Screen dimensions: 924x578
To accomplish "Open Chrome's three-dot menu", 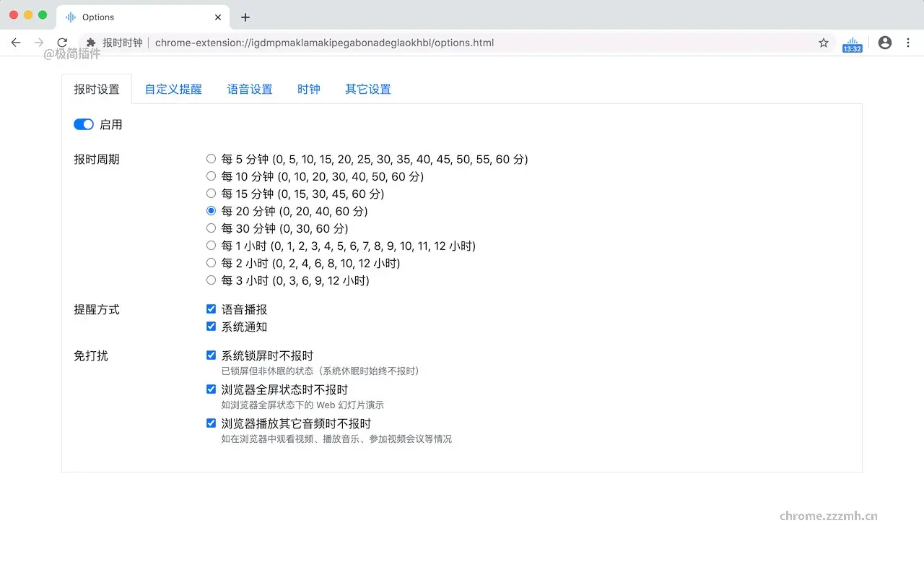I will pyautogui.click(x=907, y=43).
